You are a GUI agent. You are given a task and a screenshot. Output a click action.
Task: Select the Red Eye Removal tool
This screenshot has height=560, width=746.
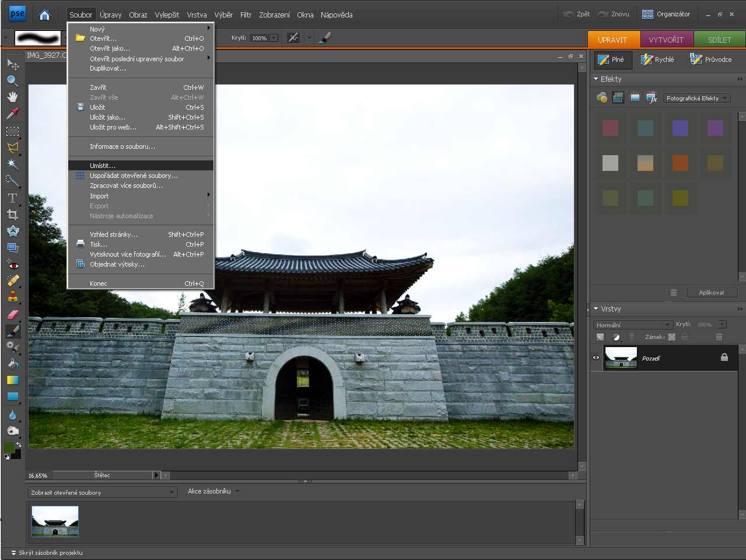pyautogui.click(x=12, y=264)
